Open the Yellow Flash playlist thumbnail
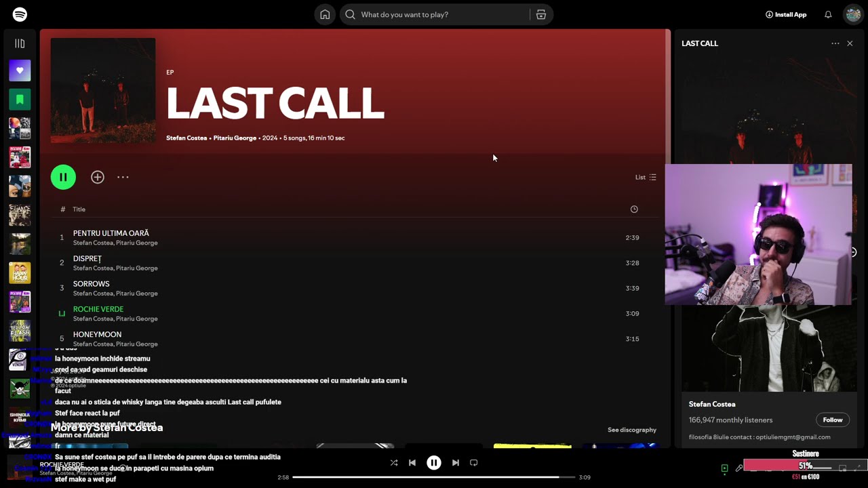 tap(20, 330)
